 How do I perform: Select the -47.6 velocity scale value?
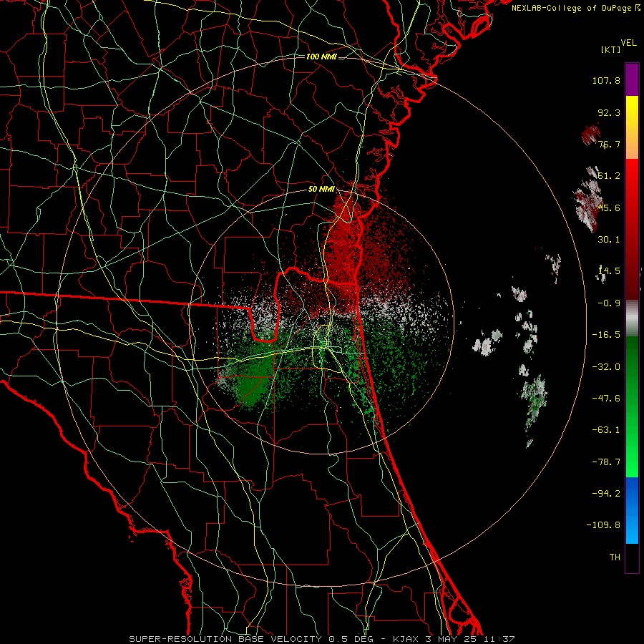pyautogui.click(x=606, y=399)
